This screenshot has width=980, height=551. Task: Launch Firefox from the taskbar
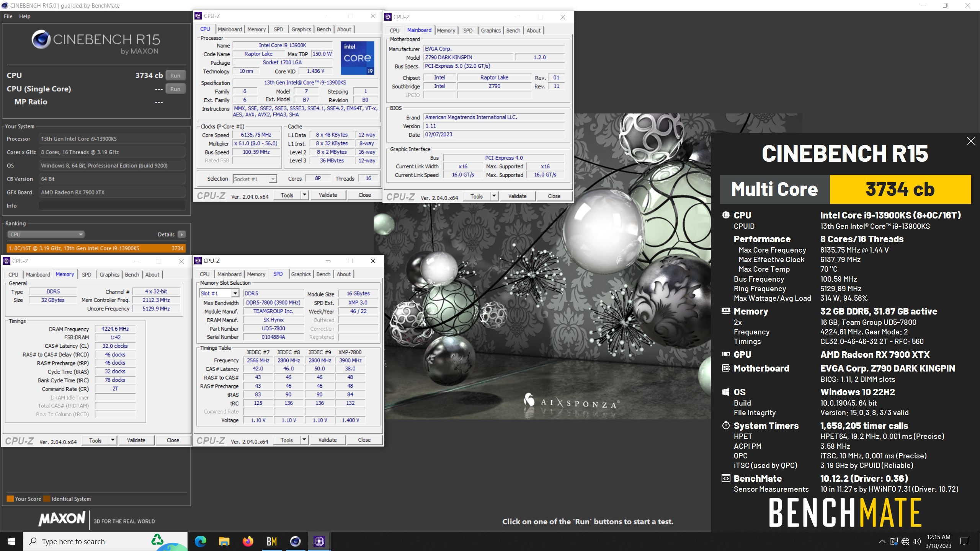(248, 541)
